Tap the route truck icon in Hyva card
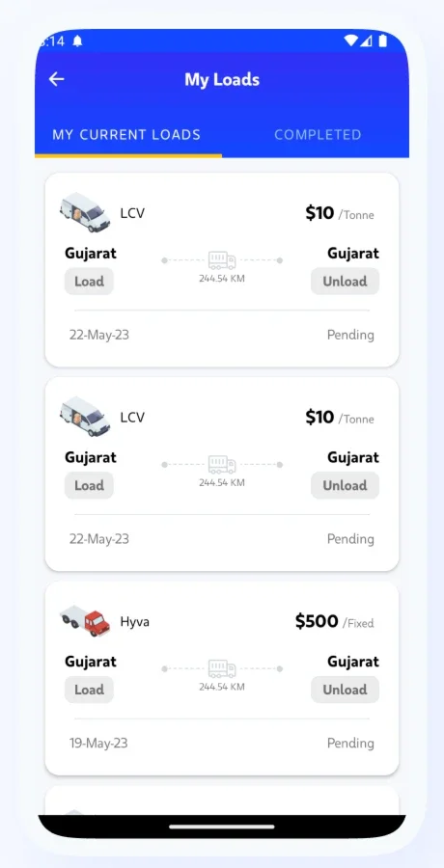The width and height of the screenshot is (444, 868). tap(222, 668)
